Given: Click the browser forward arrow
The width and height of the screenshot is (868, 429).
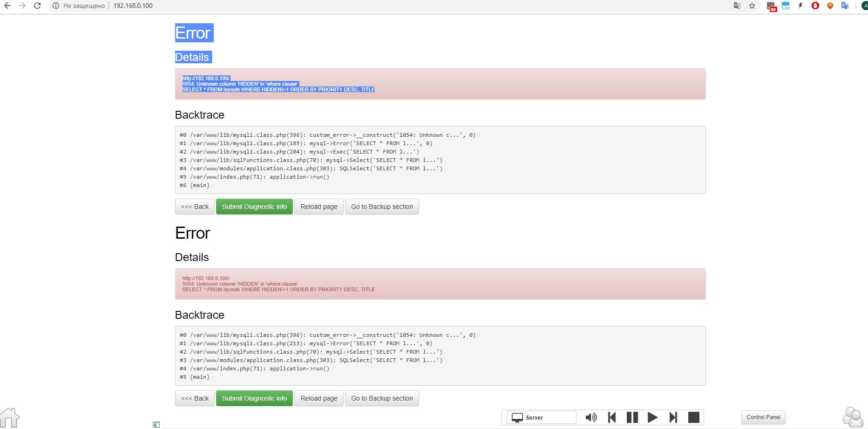Looking at the screenshot, I should pos(22,6).
